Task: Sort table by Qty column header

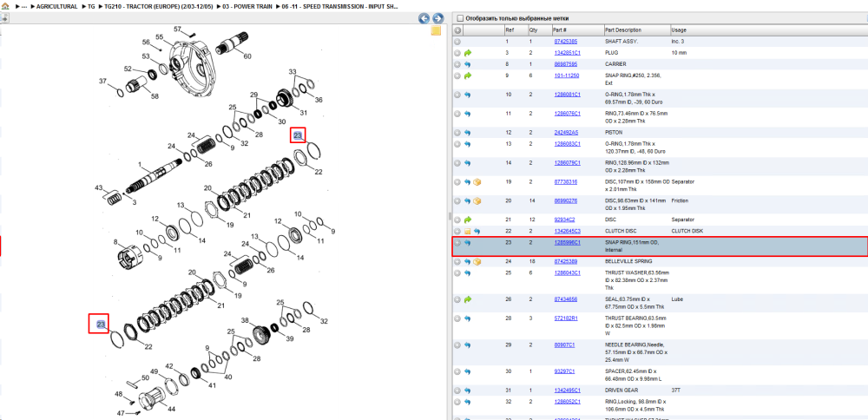Action: (x=533, y=30)
